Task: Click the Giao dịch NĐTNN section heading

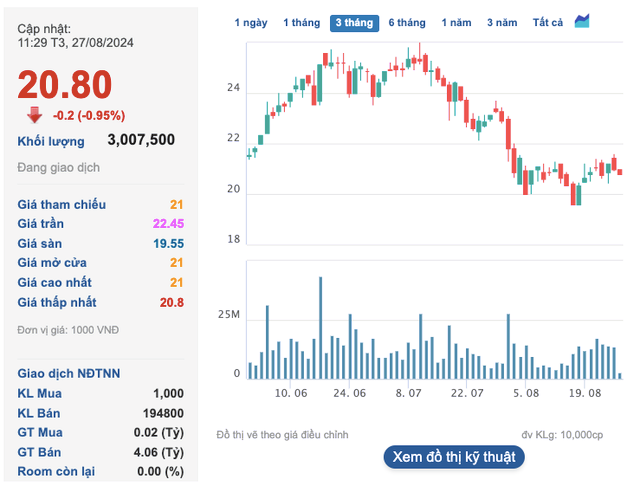Action: pos(69,373)
